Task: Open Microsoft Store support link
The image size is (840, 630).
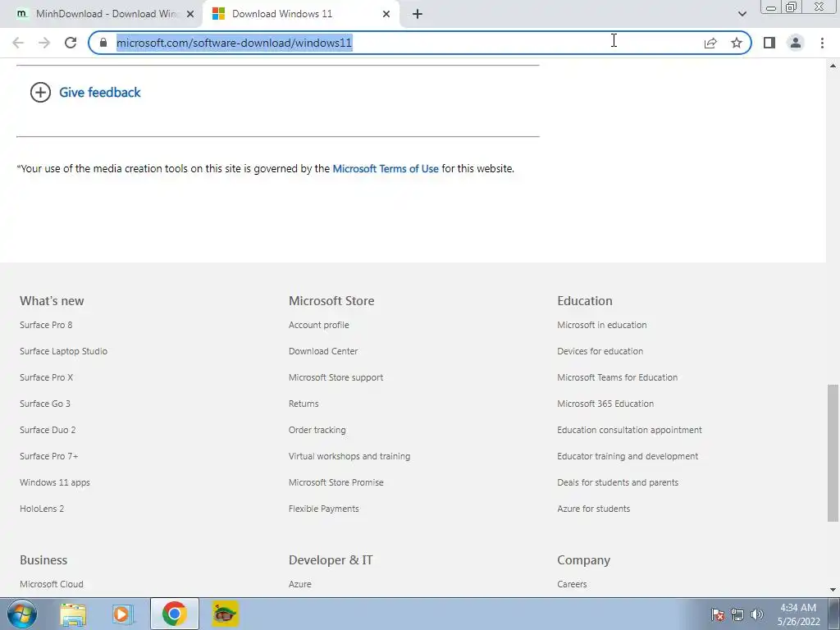Action: tap(336, 377)
